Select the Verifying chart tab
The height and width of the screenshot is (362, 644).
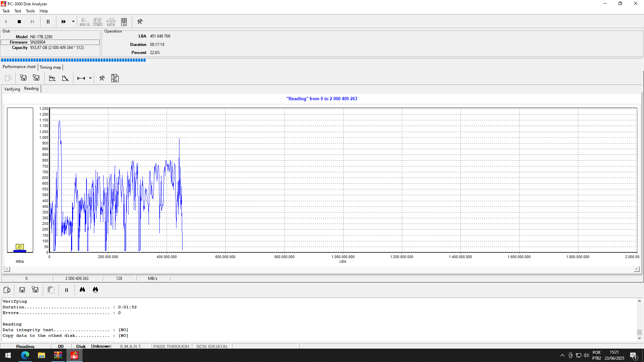(x=12, y=89)
